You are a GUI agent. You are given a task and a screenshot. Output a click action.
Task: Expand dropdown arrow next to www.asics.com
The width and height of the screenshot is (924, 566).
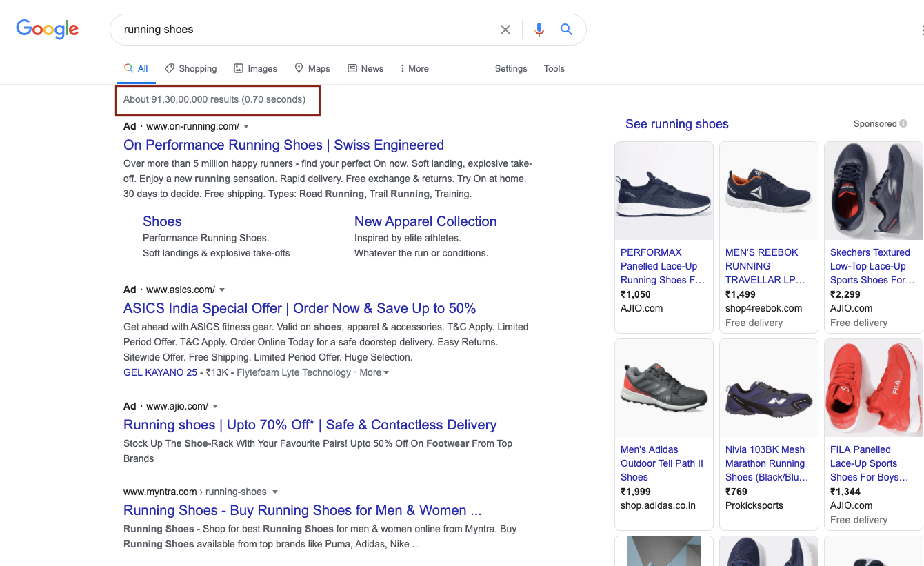(x=222, y=290)
